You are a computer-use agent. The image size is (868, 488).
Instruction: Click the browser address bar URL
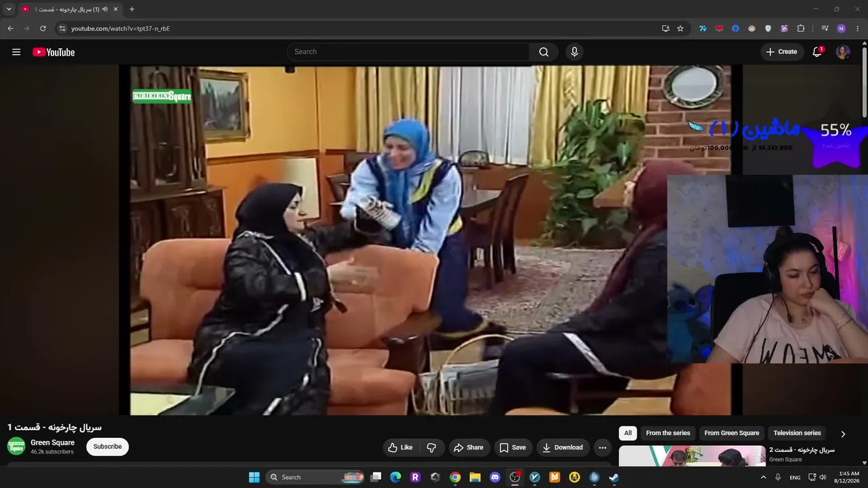(x=121, y=28)
